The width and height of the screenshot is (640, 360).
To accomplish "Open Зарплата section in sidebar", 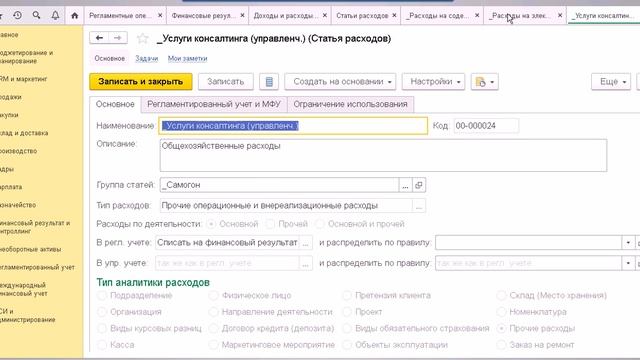I will (x=11, y=187).
